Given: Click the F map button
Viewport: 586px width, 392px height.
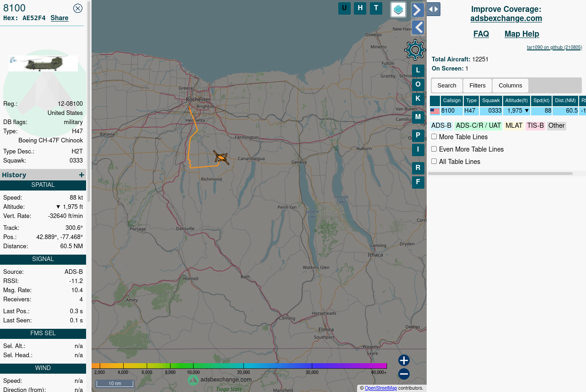Looking at the screenshot, I should 418,182.
